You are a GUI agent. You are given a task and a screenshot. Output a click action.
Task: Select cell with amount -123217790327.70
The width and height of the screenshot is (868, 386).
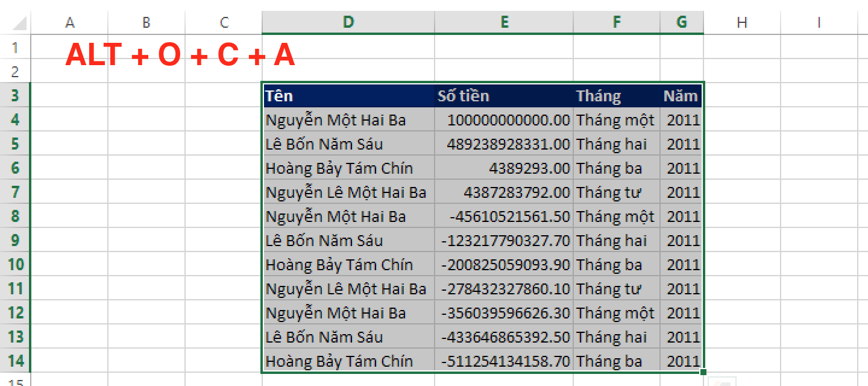click(504, 240)
